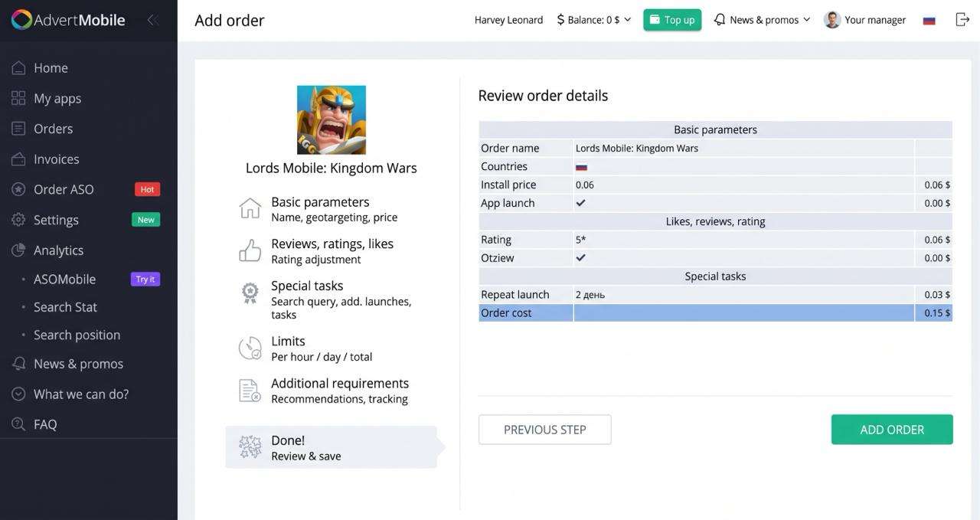This screenshot has width=980, height=520.
Task: Click the ADD ORDER button
Action: pos(892,430)
